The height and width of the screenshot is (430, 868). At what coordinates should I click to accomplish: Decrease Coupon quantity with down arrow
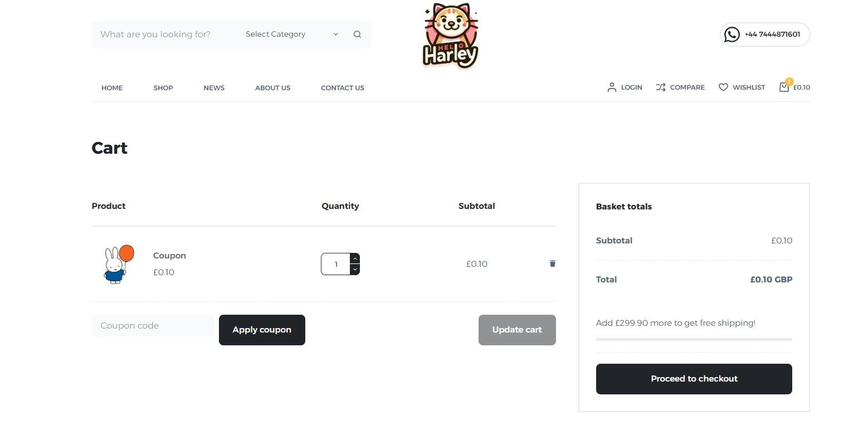click(x=355, y=270)
